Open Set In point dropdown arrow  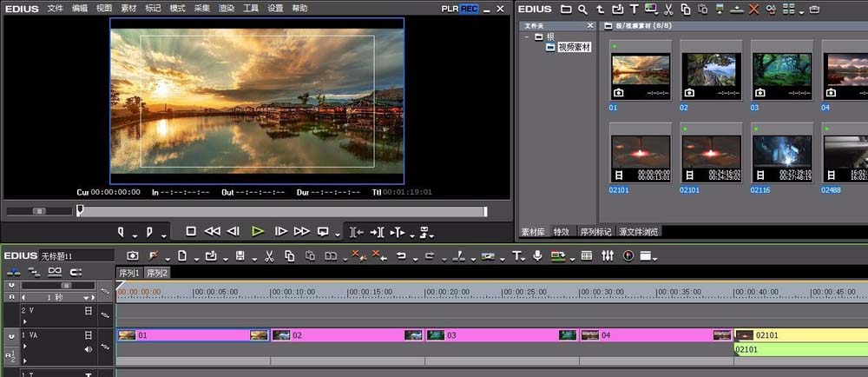(135, 235)
